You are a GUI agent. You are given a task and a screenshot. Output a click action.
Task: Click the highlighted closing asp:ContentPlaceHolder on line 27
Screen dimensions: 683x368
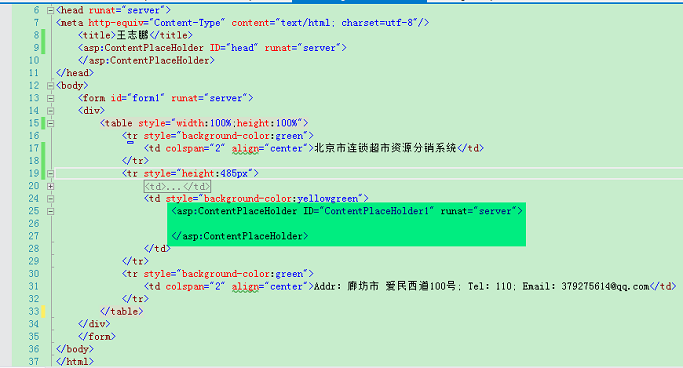[x=240, y=236]
